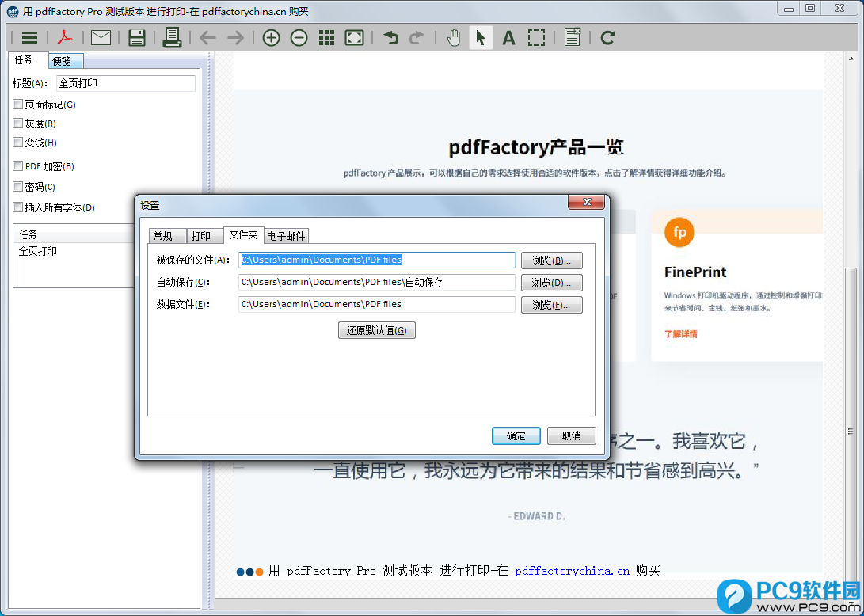Click the 标题(A) title input field
The width and height of the screenshot is (864, 616).
pyautogui.click(x=126, y=83)
